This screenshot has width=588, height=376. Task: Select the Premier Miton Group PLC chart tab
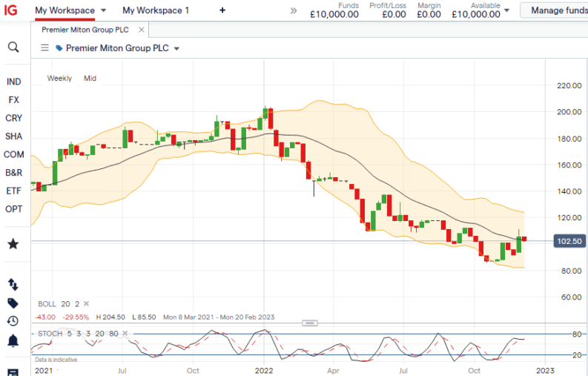click(x=85, y=30)
